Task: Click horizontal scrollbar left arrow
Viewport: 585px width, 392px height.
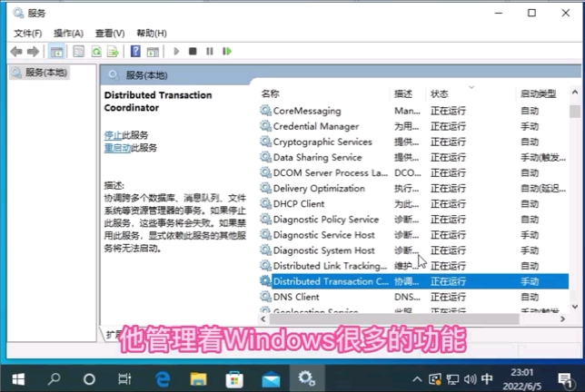Action: 263,319
